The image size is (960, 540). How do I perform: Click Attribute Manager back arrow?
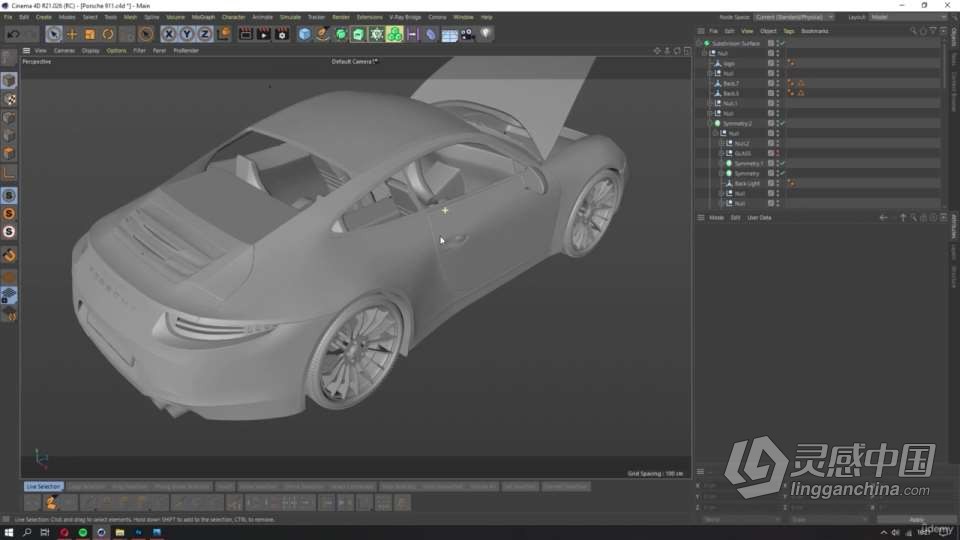tap(883, 218)
